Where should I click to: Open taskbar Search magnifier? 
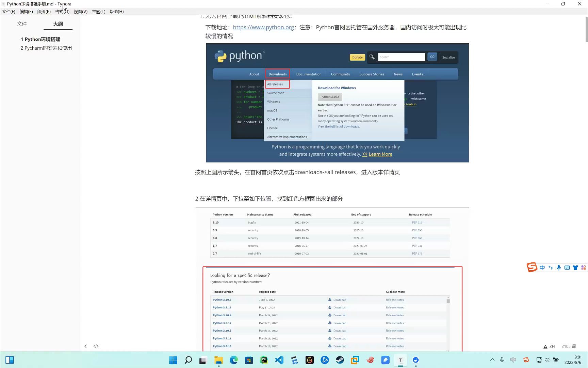pyautogui.click(x=188, y=360)
